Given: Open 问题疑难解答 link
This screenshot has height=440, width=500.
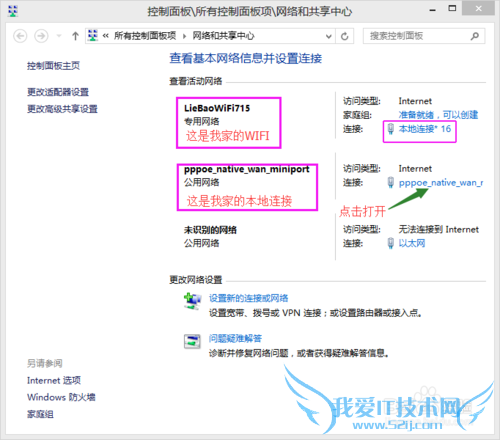Looking at the screenshot, I should [235, 338].
